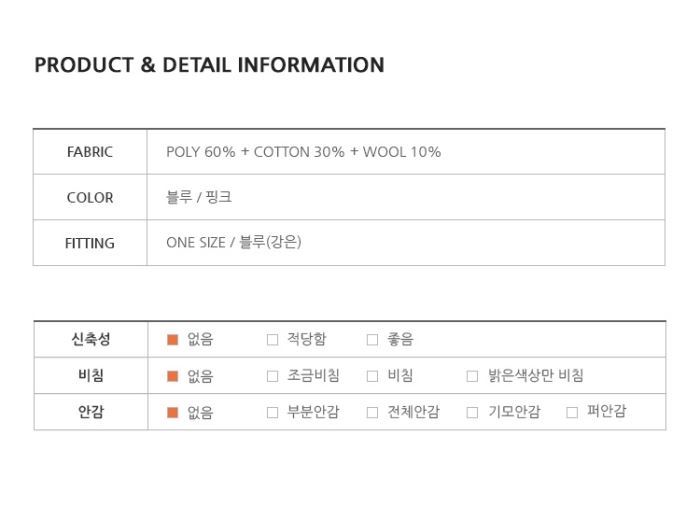This screenshot has height=520, width=700.
Task: Click the PRODUCT & DETAIL INFORMATION heading
Action: coord(209,65)
